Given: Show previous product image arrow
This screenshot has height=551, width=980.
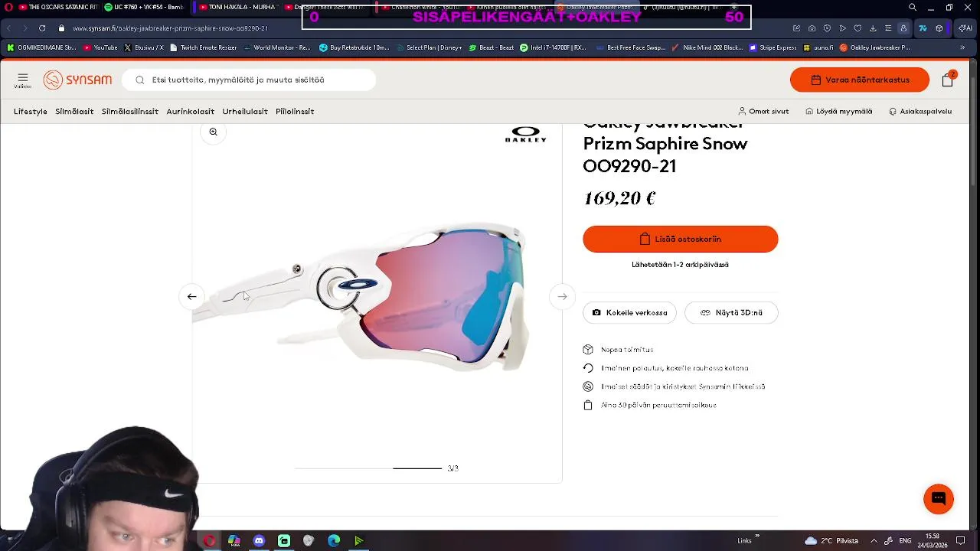Looking at the screenshot, I should [192, 296].
